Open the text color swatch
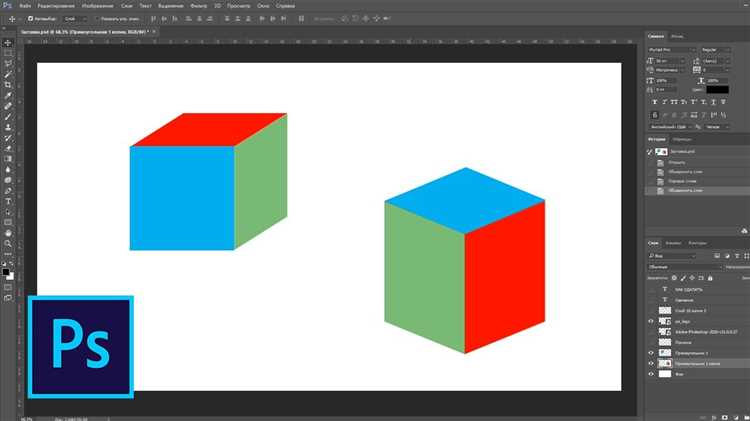Viewport: 750px width, 421px height. (717, 89)
